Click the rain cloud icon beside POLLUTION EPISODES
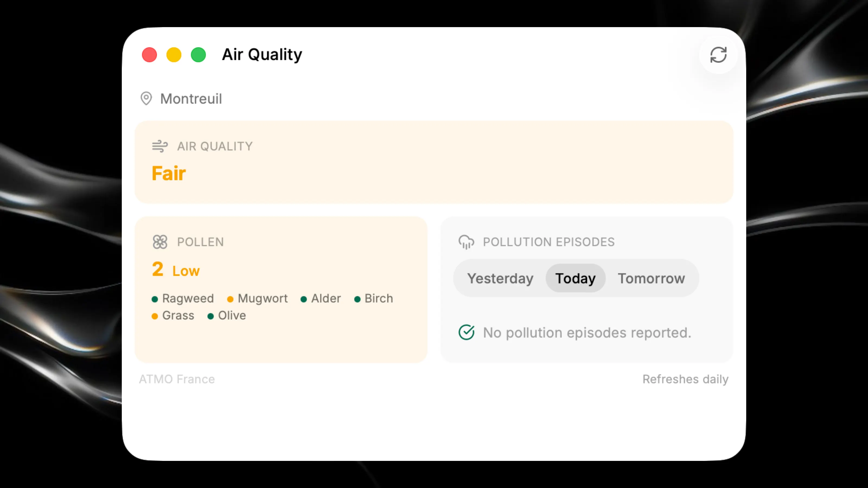This screenshot has width=868, height=488. [x=466, y=242]
